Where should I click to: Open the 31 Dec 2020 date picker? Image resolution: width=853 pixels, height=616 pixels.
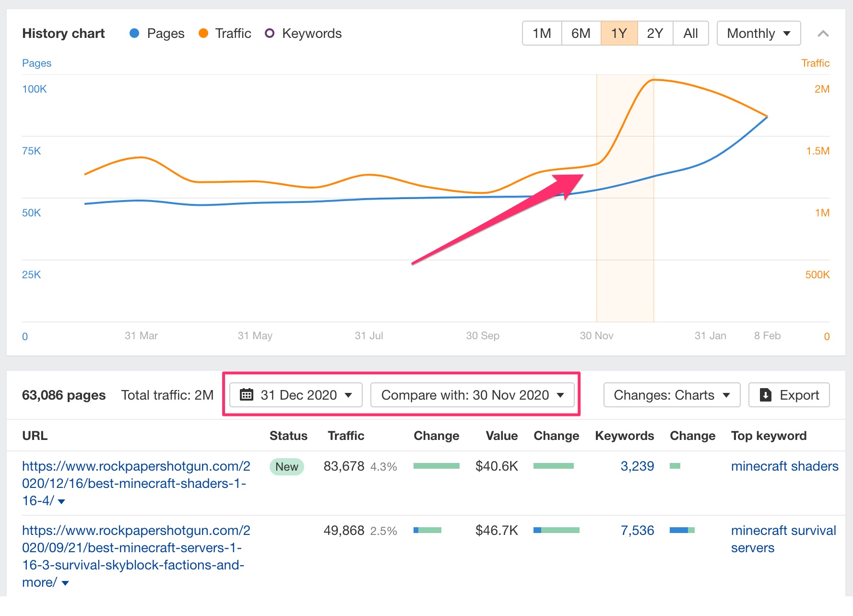(296, 395)
